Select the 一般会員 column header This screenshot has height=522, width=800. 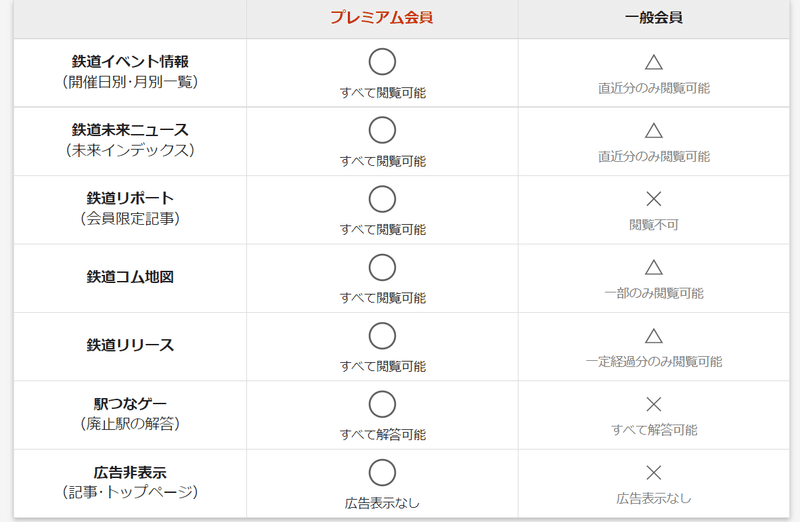[654, 17]
